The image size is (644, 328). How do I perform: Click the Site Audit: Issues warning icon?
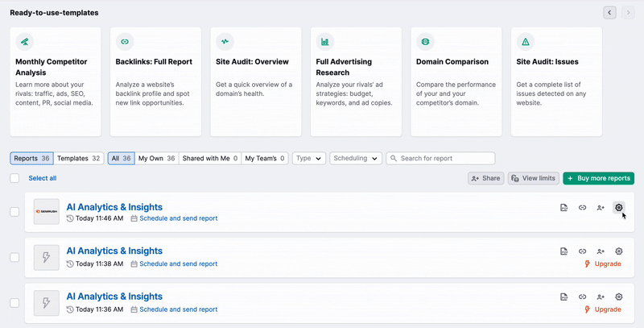tap(525, 41)
